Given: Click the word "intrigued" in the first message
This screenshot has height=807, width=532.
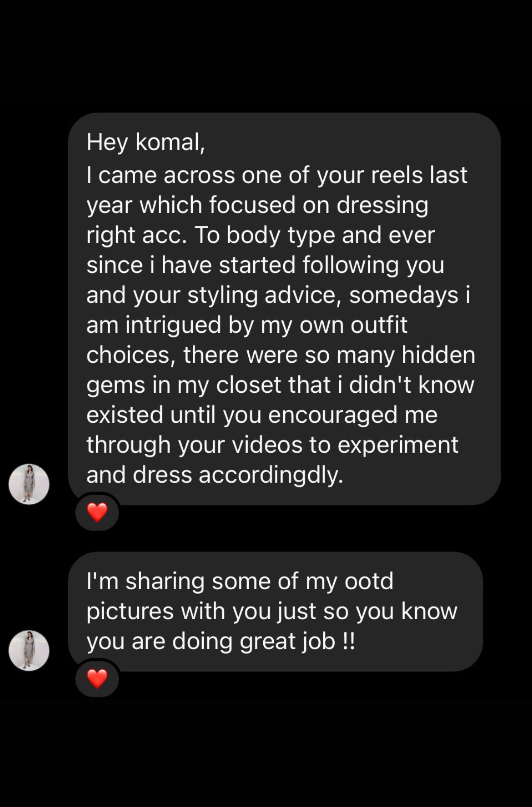Looking at the screenshot, I should 173,325.
